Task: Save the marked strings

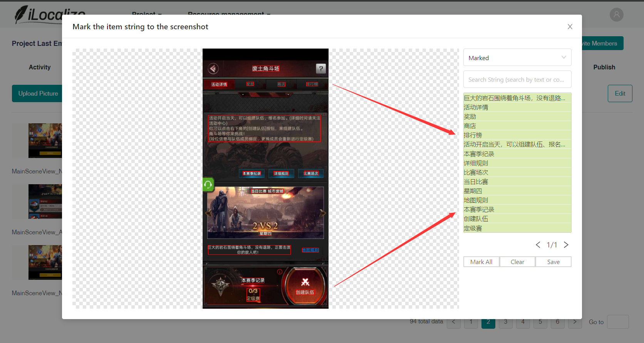Action: coord(553,262)
